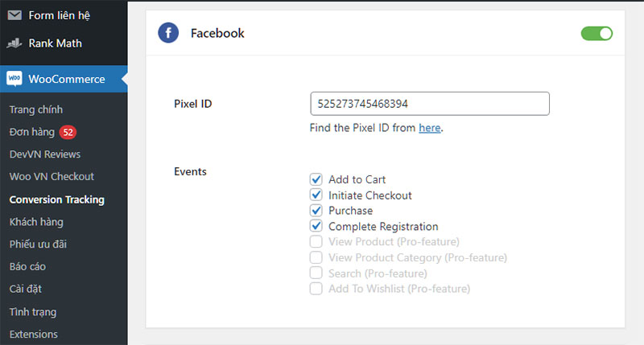Open Báo cáo reports page

point(27,267)
